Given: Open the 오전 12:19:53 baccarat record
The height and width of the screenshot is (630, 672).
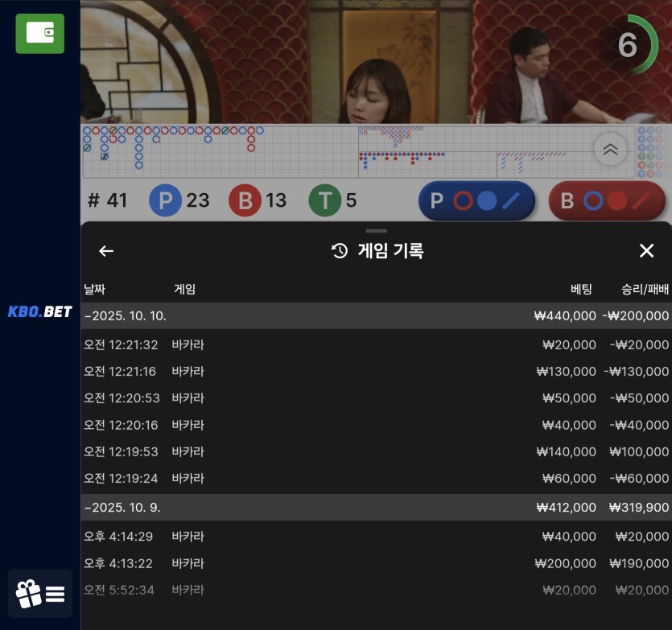Looking at the screenshot, I should coord(376,451).
